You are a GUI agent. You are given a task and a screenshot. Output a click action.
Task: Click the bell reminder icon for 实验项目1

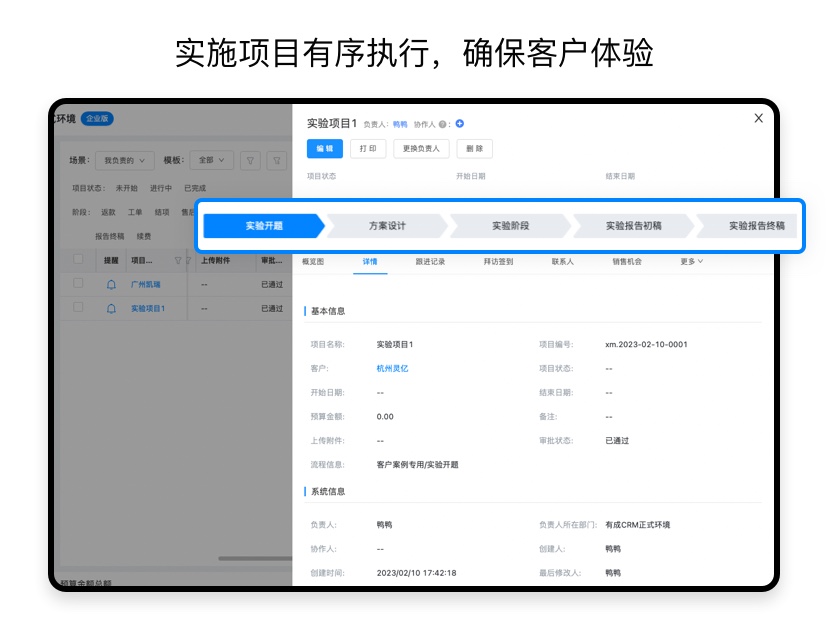(x=111, y=308)
